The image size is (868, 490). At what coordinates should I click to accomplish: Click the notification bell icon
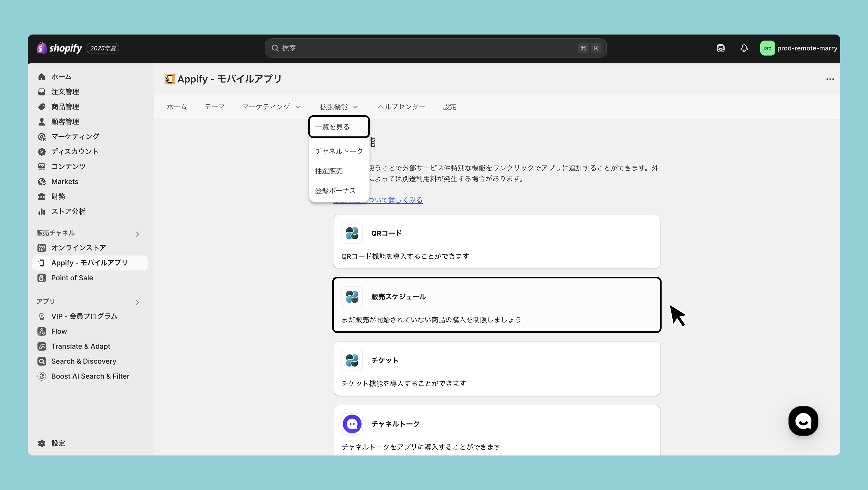point(744,48)
